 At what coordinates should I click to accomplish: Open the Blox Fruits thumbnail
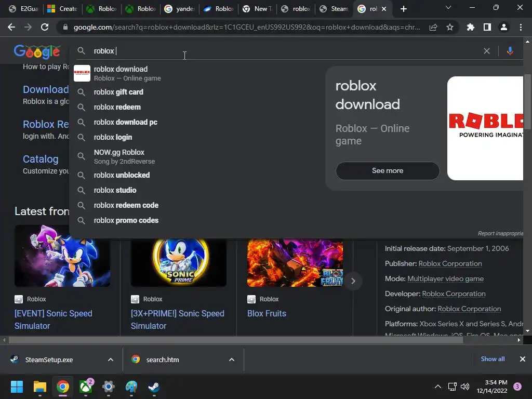coord(295,262)
